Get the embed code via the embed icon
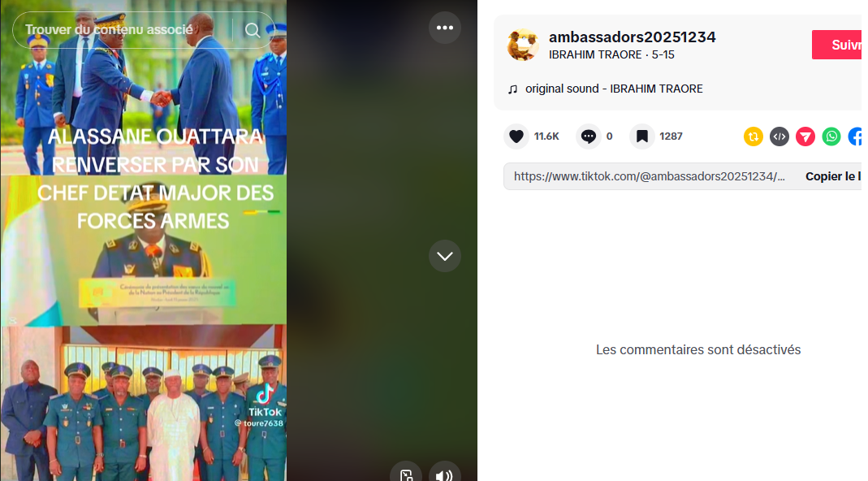This screenshot has width=868, height=481. [779, 136]
